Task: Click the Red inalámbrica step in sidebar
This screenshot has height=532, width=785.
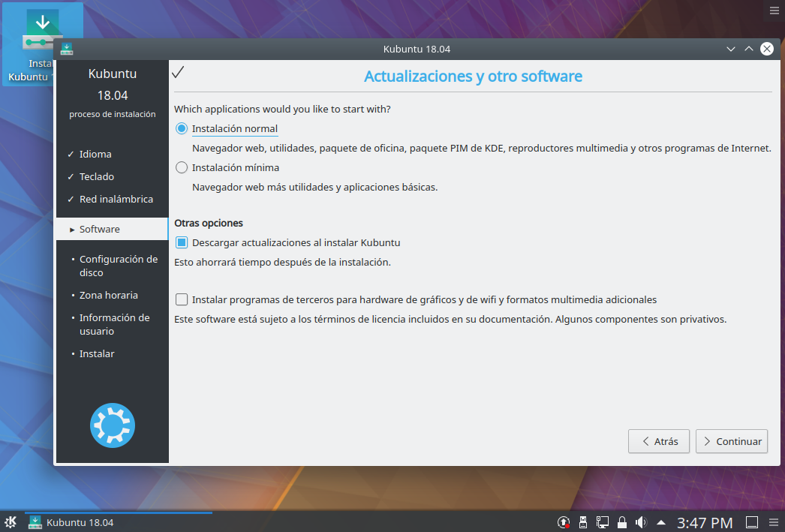Action: (x=116, y=199)
